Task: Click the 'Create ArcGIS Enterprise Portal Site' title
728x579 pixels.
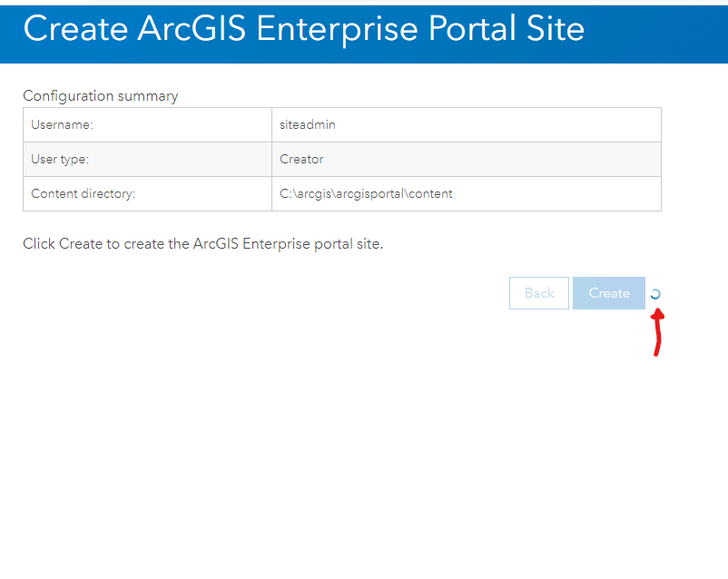Action: pos(304,29)
